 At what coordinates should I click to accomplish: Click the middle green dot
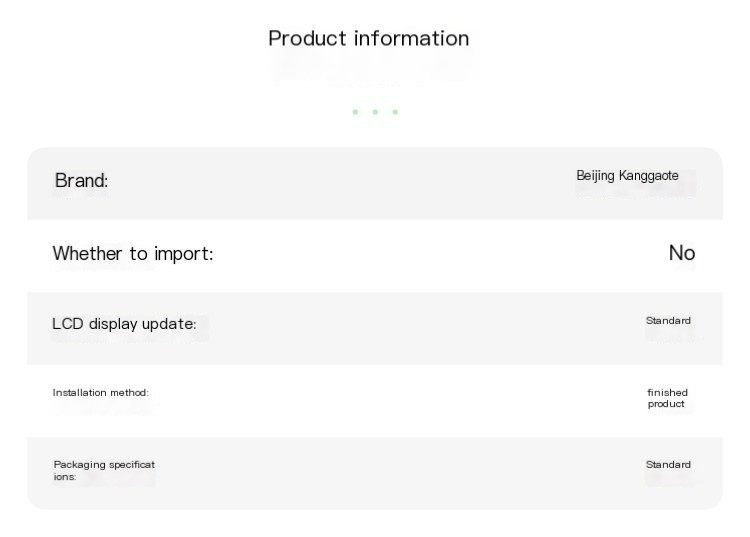point(375,112)
